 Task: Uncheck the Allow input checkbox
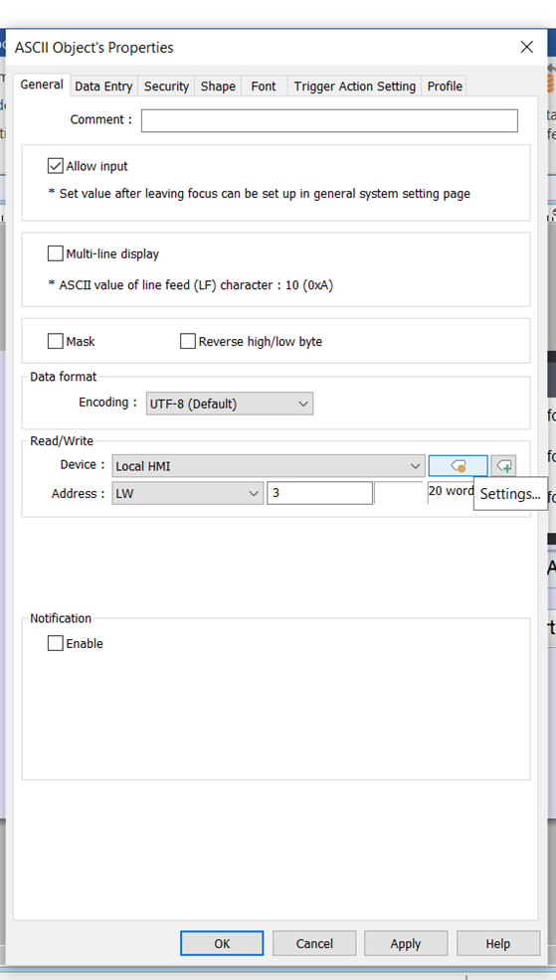55,166
